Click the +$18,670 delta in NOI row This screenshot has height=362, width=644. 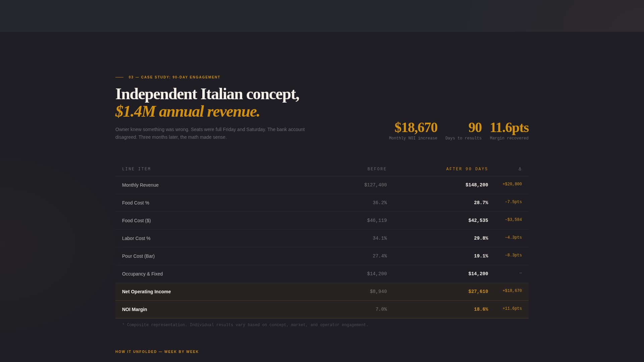coord(512,291)
